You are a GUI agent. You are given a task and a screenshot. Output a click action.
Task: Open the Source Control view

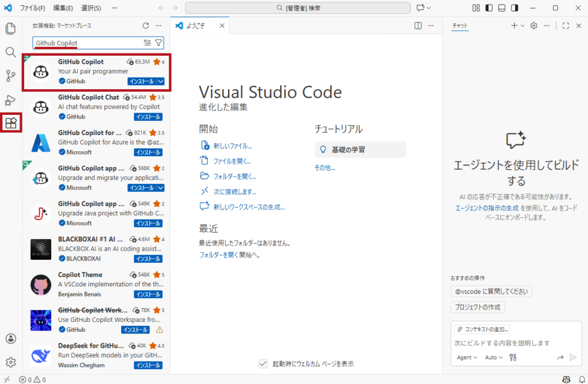click(x=10, y=75)
